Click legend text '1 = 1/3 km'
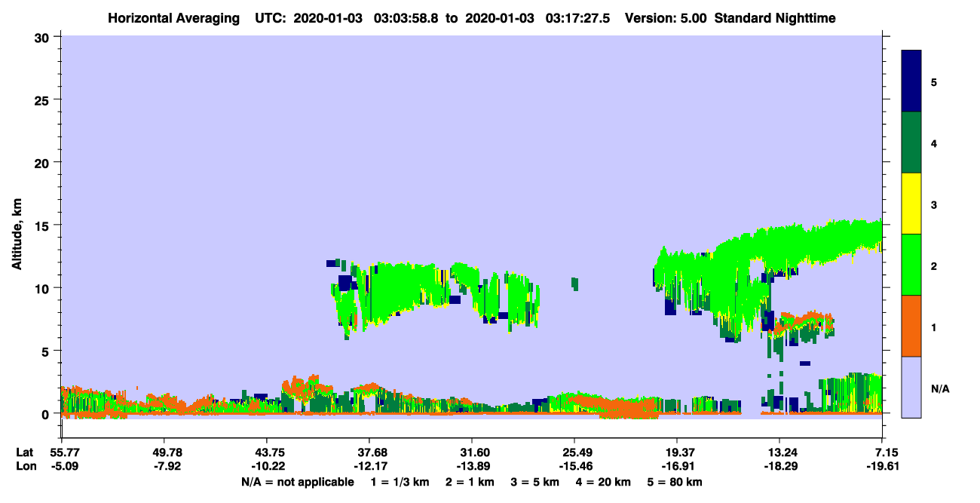980x503 pixels. 399,482
